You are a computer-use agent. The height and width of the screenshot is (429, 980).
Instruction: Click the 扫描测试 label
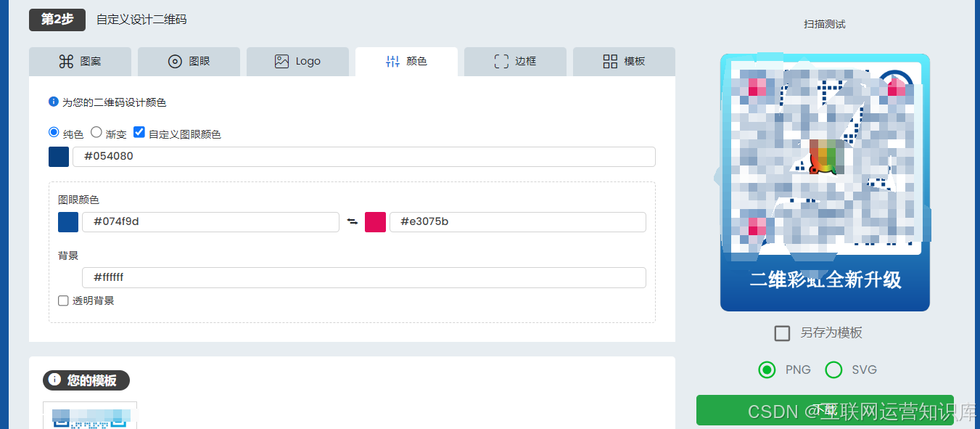coord(825,24)
